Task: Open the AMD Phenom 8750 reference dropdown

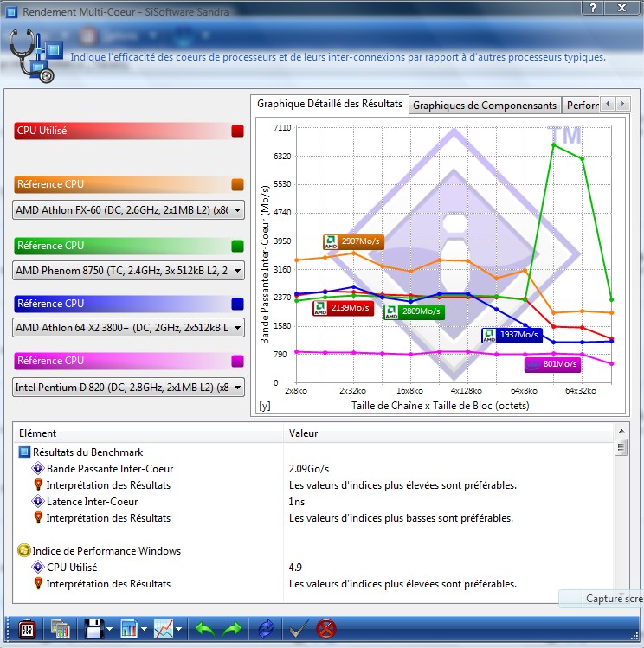Action: (x=129, y=271)
